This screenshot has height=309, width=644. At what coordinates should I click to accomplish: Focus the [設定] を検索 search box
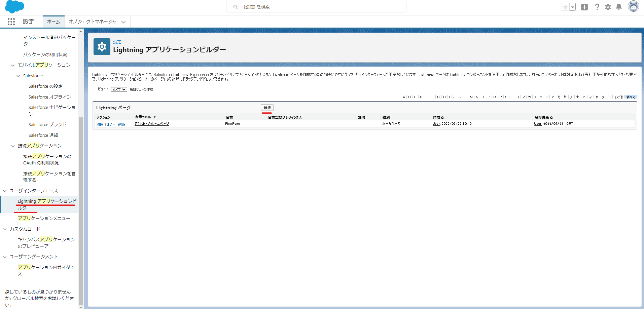tap(316, 7)
